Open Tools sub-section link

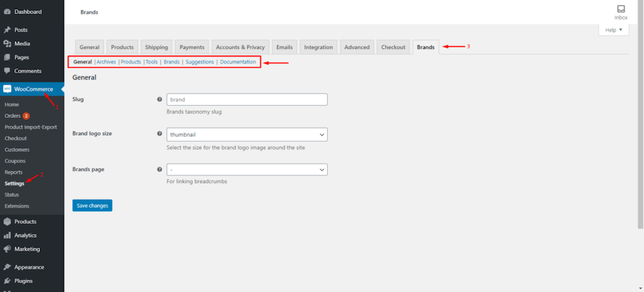pyautogui.click(x=151, y=62)
